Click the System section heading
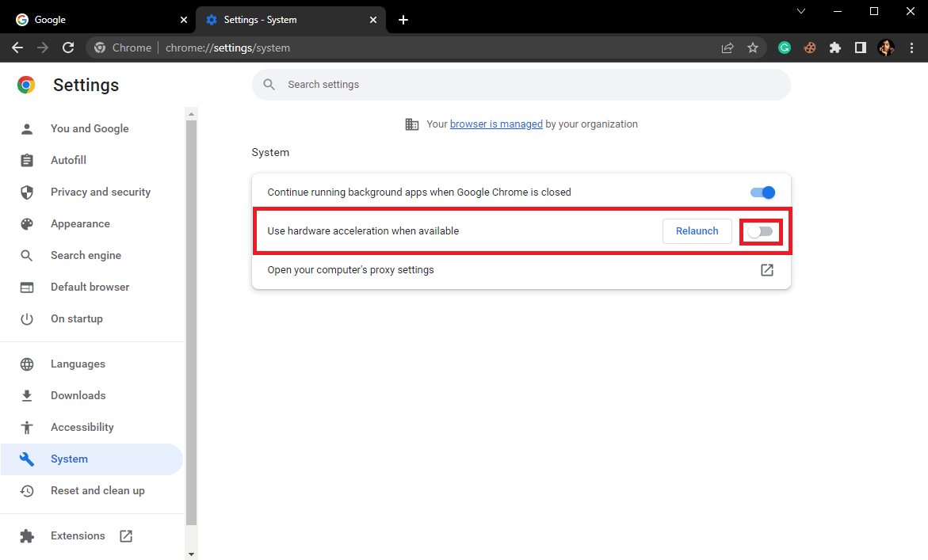The width and height of the screenshot is (928, 560). (270, 153)
